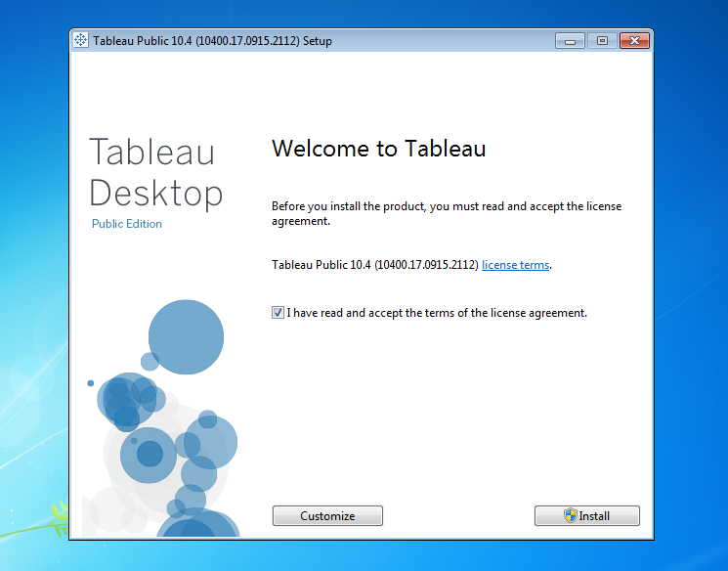728x571 pixels.
Task: Open the license terms link
Action: click(515, 265)
